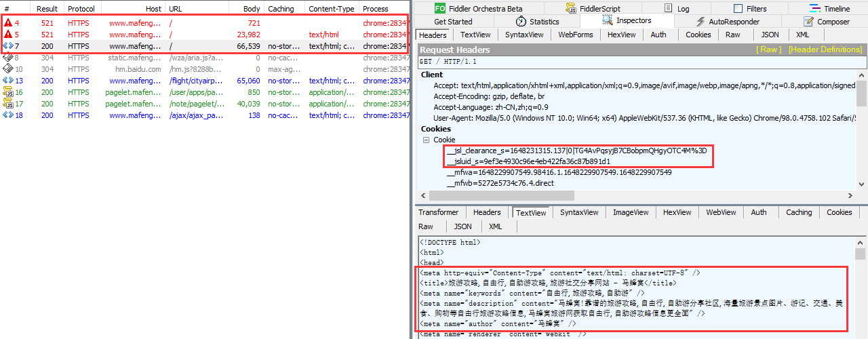868x339 pixels.
Task: Toggle the Filters checkbox
Action: (x=738, y=9)
